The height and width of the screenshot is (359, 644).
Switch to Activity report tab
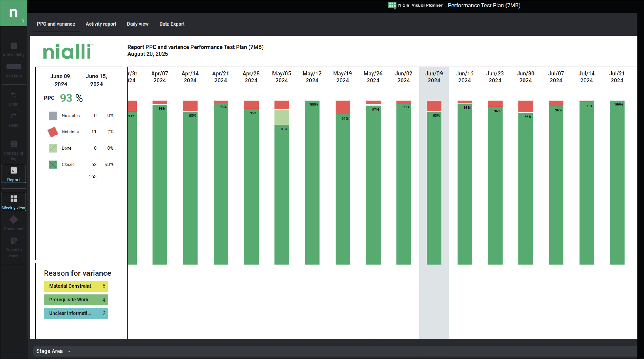pyautogui.click(x=101, y=24)
